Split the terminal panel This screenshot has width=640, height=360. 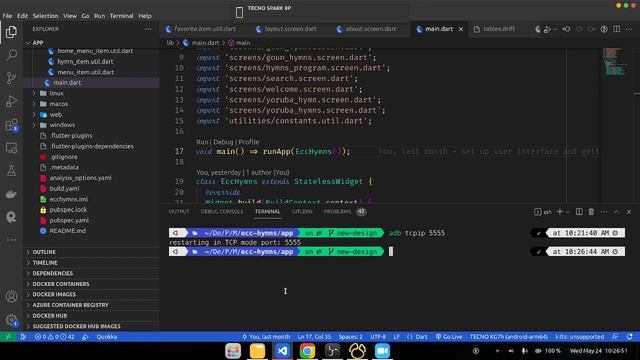[579, 211]
